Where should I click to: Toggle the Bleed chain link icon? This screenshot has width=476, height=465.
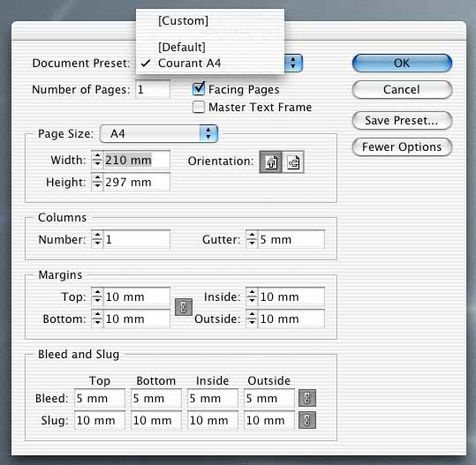[307, 398]
